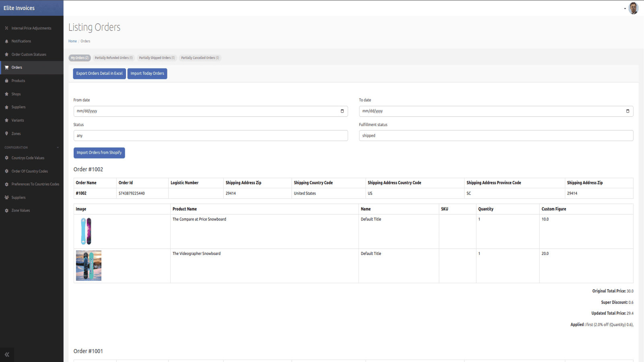Click The Videographer Snowboard product thumbnail

pyautogui.click(x=88, y=265)
